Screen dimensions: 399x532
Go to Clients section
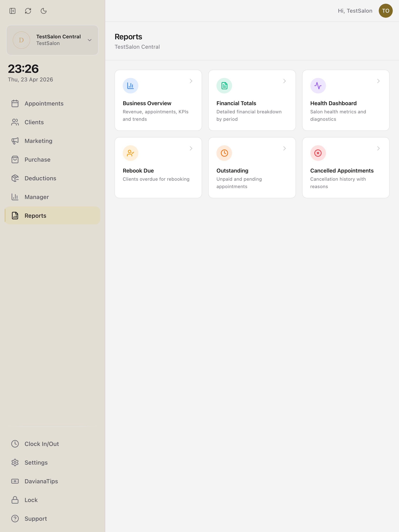click(x=52, y=122)
